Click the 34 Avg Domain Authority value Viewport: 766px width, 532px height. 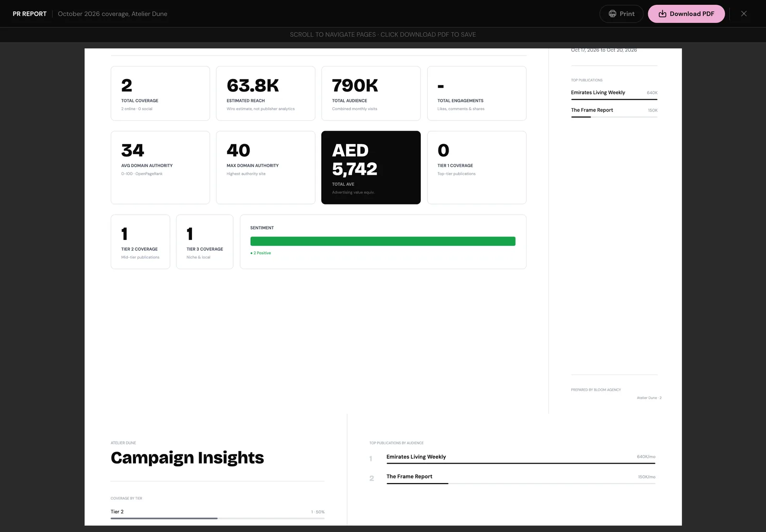[x=133, y=150]
